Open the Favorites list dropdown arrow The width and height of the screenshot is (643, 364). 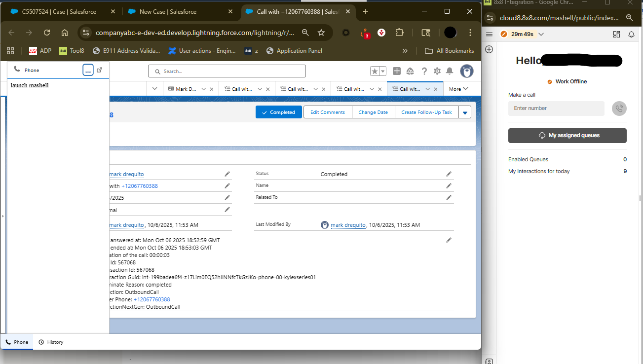tap(382, 72)
